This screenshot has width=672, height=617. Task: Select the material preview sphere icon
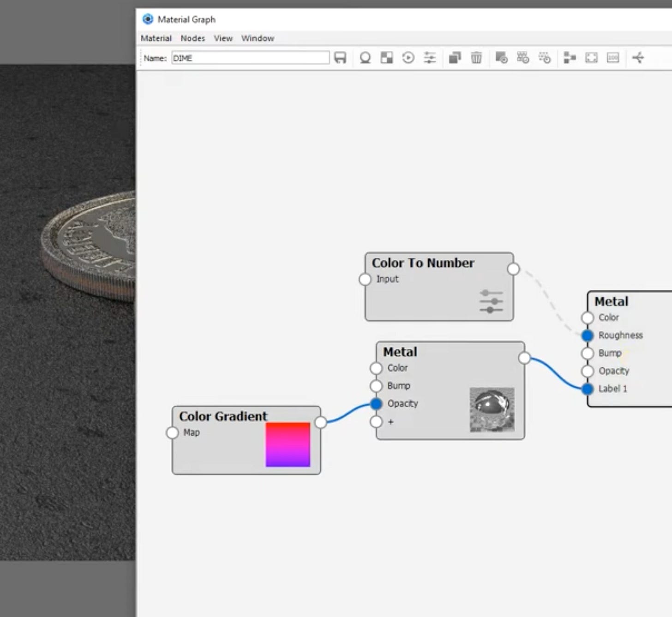pos(365,58)
